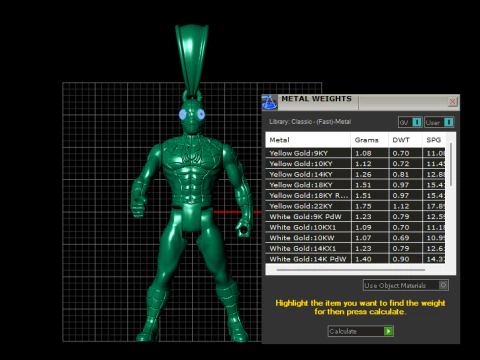Screen dimensions: 480x360
Task: Click the metal list vertical scrollbar
Action: [451, 165]
